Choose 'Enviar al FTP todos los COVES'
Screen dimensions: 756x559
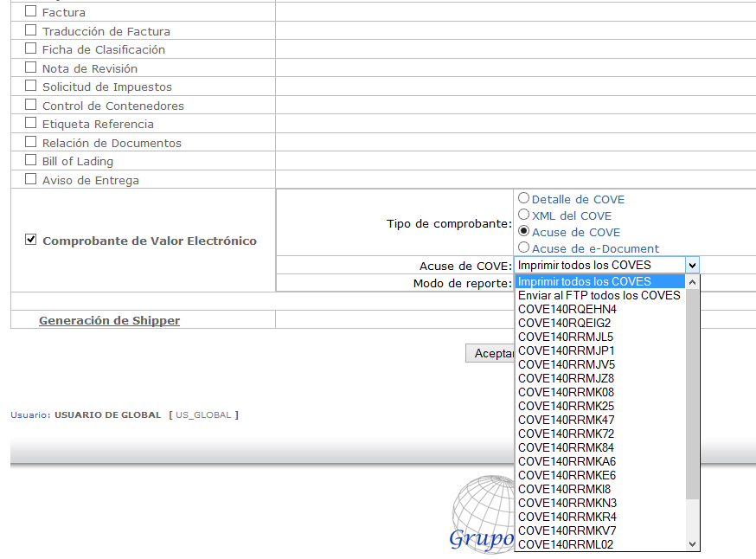click(x=599, y=295)
